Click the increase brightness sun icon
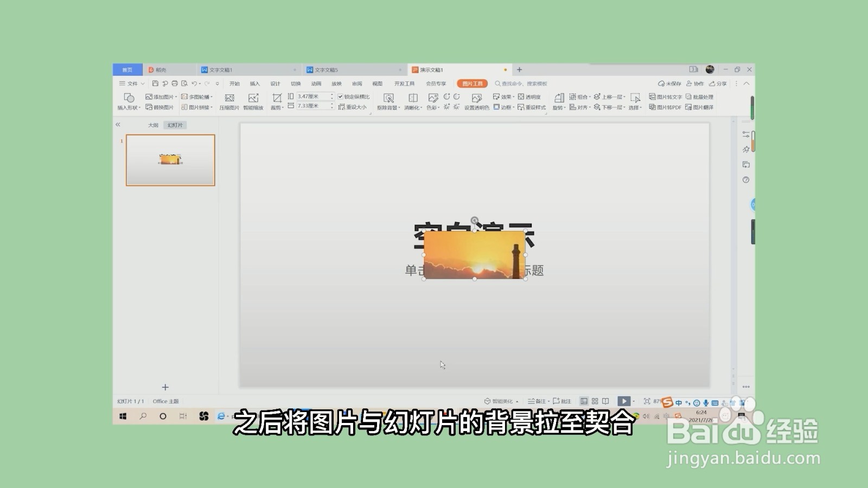Screen dimensions: 868x488 pyautogui.click(x=446, y=107)
